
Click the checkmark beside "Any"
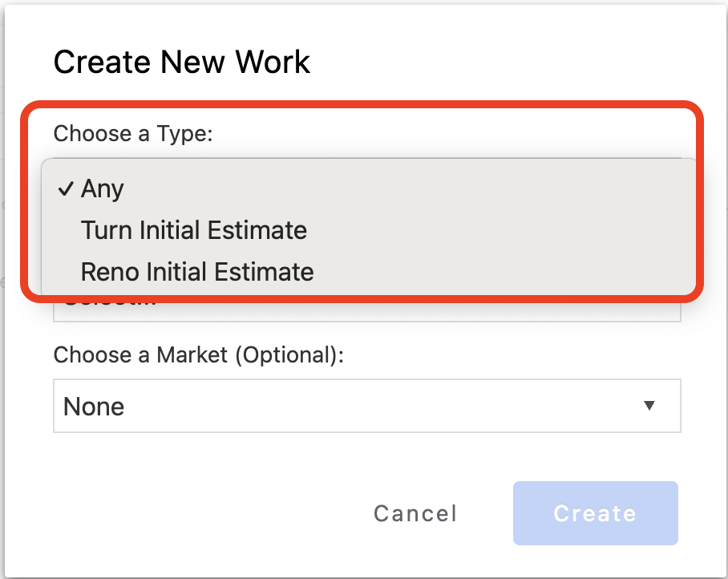click(66, 189)
